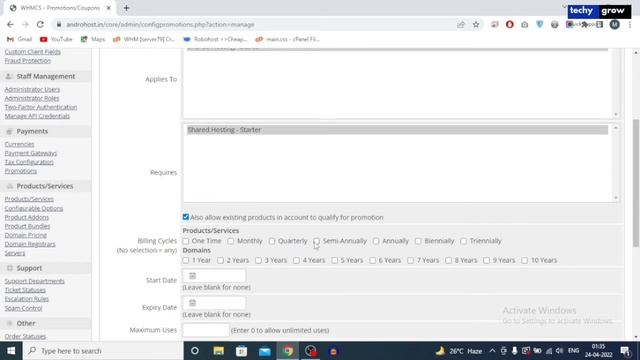
Task: Open Promotions link in sidebar
Action: click(20, 171)
